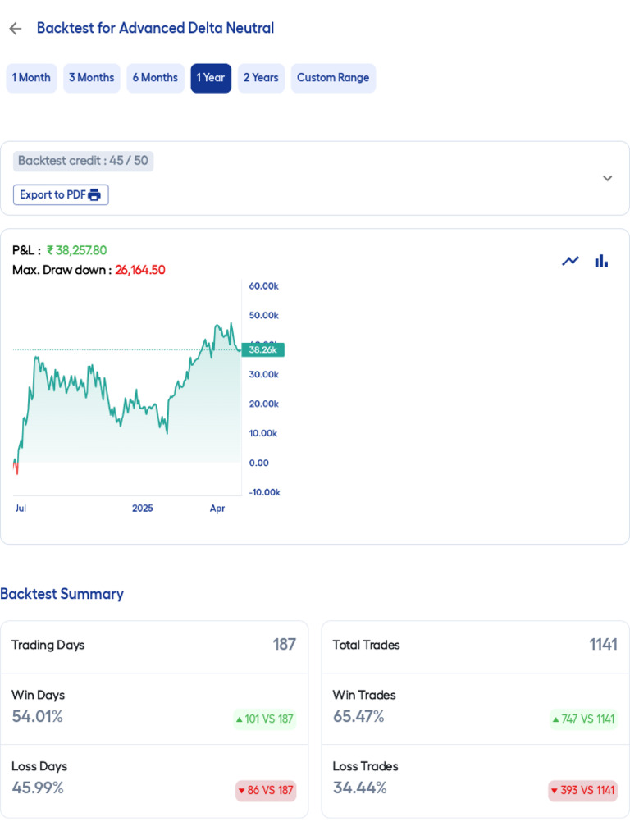The width and height of the screenshot is (630, 840).
Task: Open the Custom Range picker
Action: [x=333, y=78]
